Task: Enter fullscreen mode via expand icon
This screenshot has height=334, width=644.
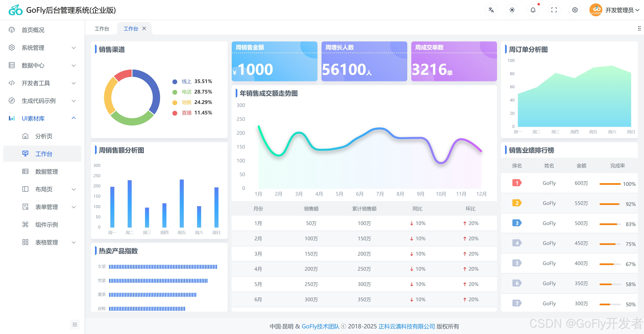Action: [x=554, y=10]
